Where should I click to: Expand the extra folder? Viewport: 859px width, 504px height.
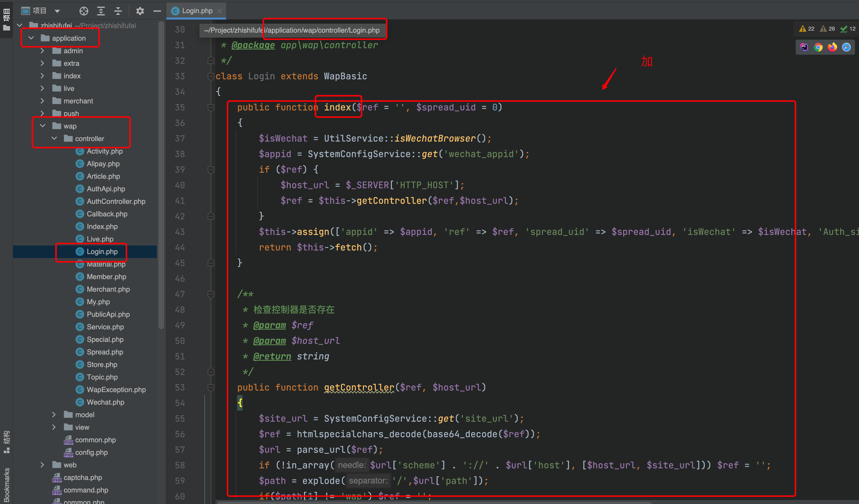click(42, 63)
